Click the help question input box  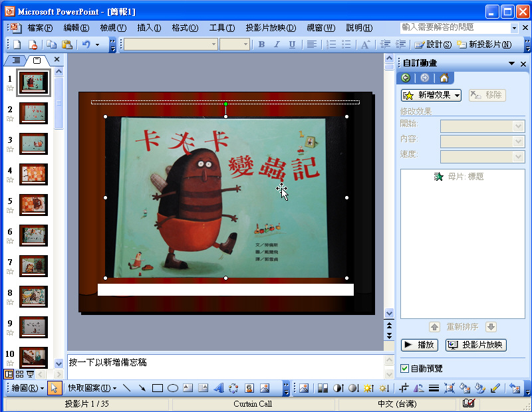coord(455,28)
